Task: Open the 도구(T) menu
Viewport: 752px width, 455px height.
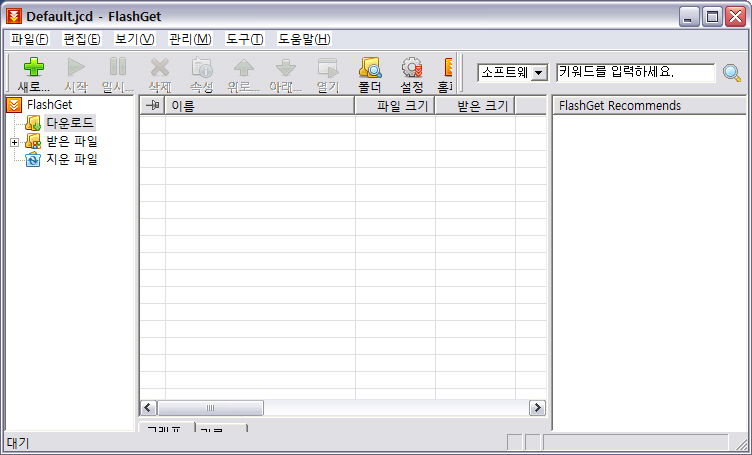Action: pyautogui.click(x=245, y=39)
